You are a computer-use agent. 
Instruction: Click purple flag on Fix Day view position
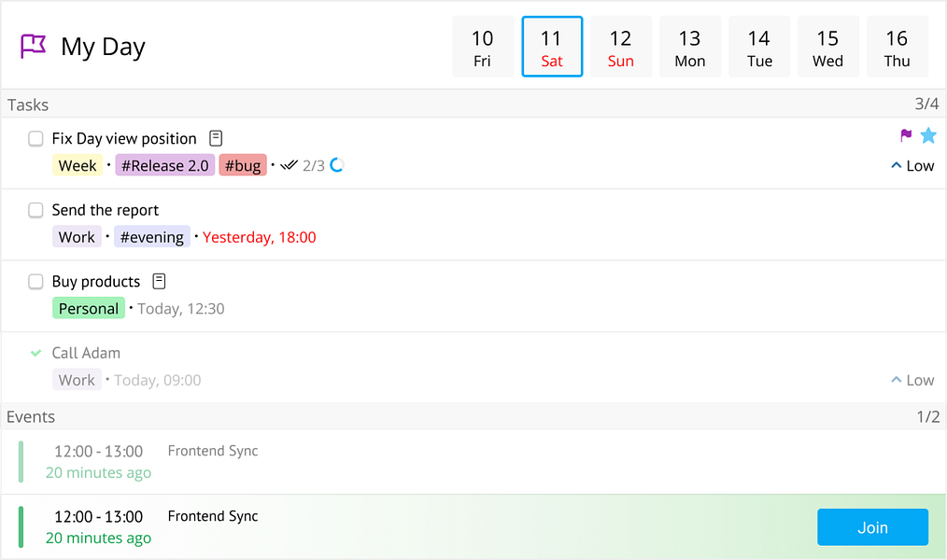point(905,135)
